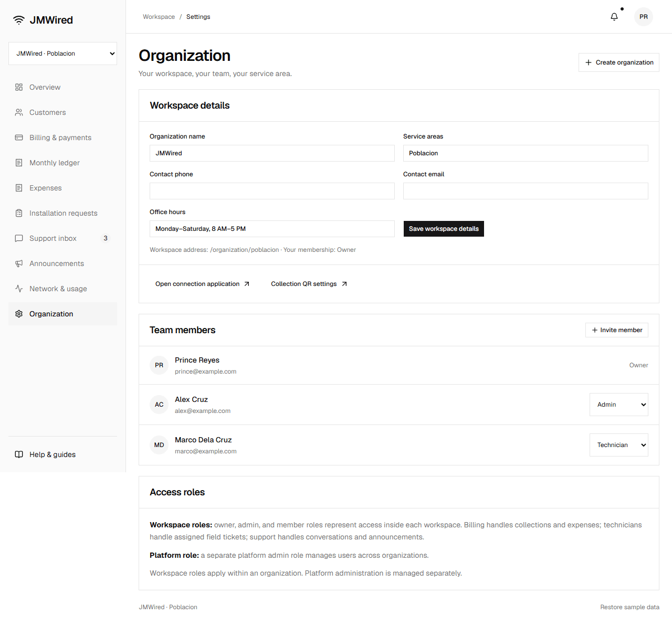Click the Organization gear icon
Image resolution: width=672 pixels, height=626 pixels.
19,314
